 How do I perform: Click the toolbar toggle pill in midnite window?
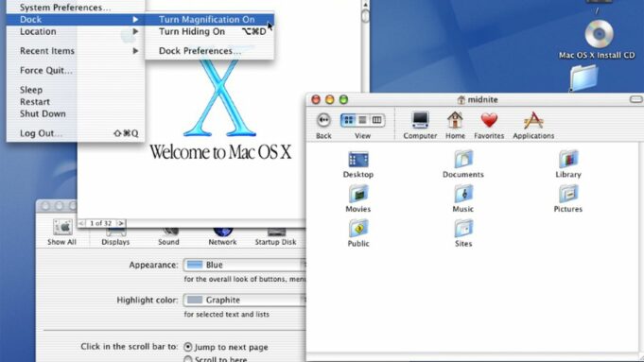point(636,99)
